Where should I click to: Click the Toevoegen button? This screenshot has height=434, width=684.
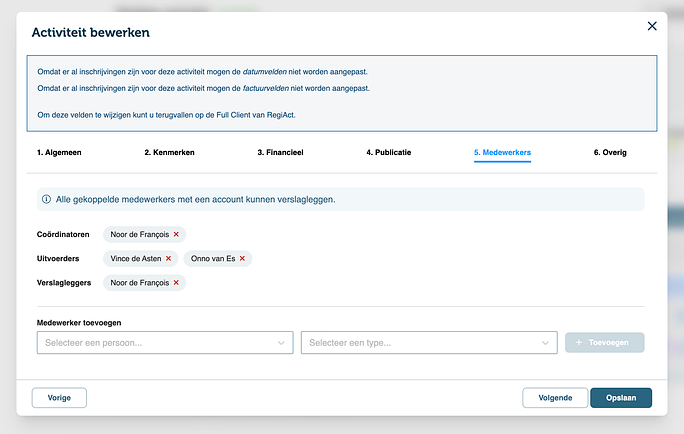pyautogui.click(x=604, y=343)
